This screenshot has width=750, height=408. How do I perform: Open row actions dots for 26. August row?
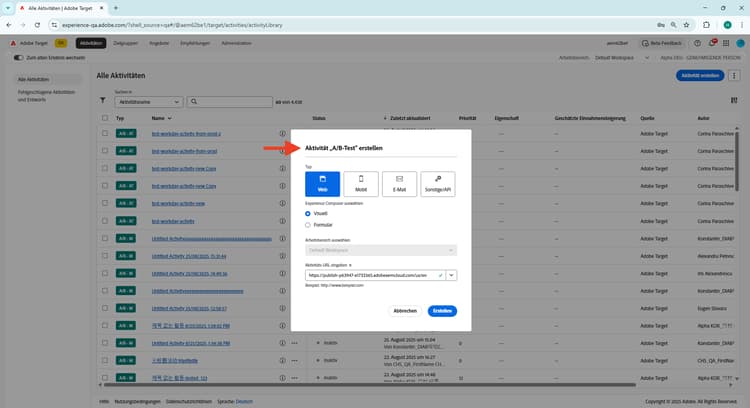click(295, 343)
